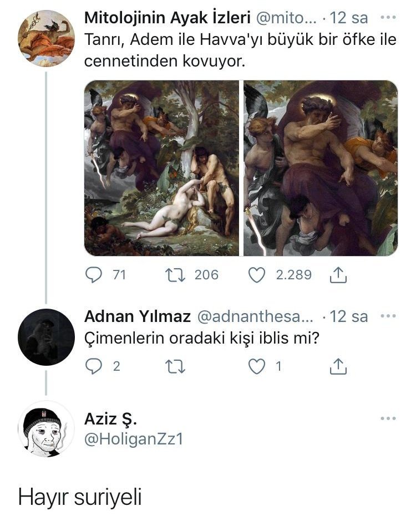
Task: Reply to Mitolojinin Ayak İzleri's tweet
Action: coord(95,275)
